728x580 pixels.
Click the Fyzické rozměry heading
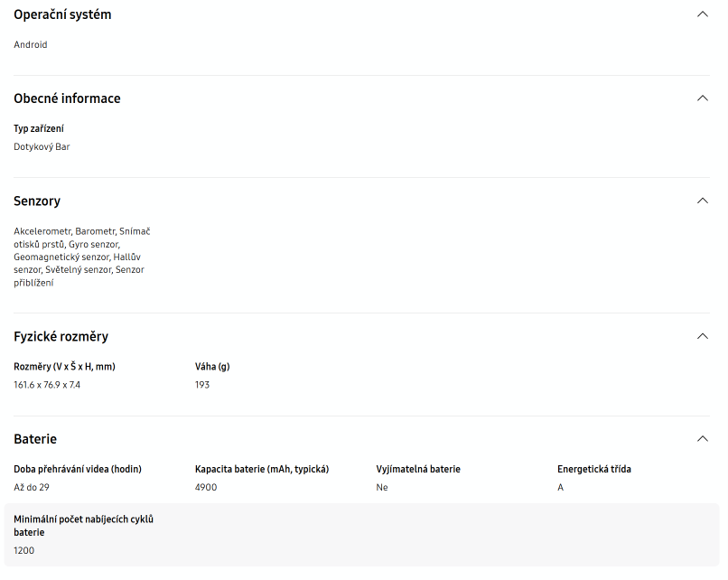tap(61, 336)
